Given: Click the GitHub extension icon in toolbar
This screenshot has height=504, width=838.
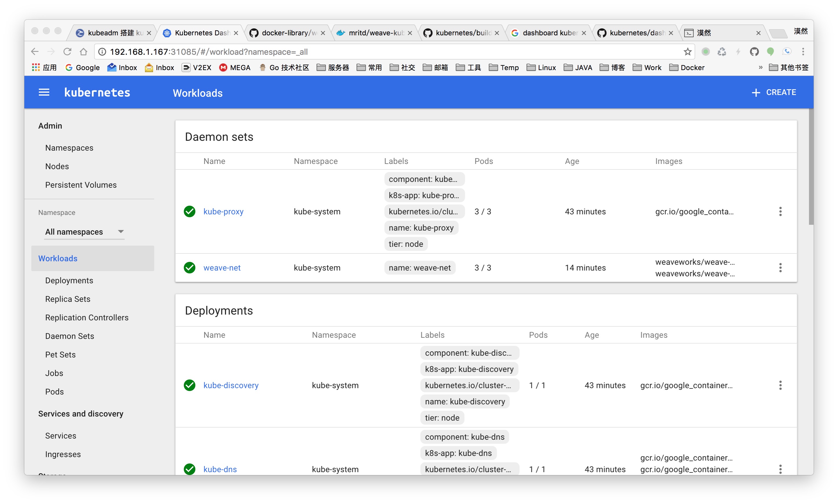Looking at the screenshot, I should click(x=754, y=52).
